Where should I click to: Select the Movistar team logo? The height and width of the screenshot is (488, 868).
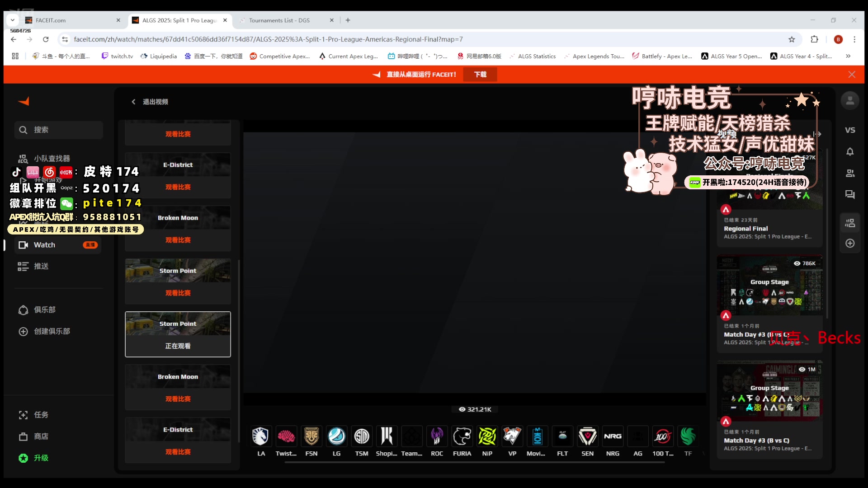[538, 436]
